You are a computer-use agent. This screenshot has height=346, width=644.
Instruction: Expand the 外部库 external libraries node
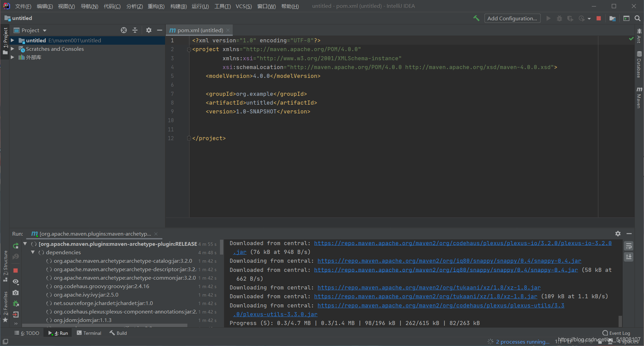coord(13,57)
